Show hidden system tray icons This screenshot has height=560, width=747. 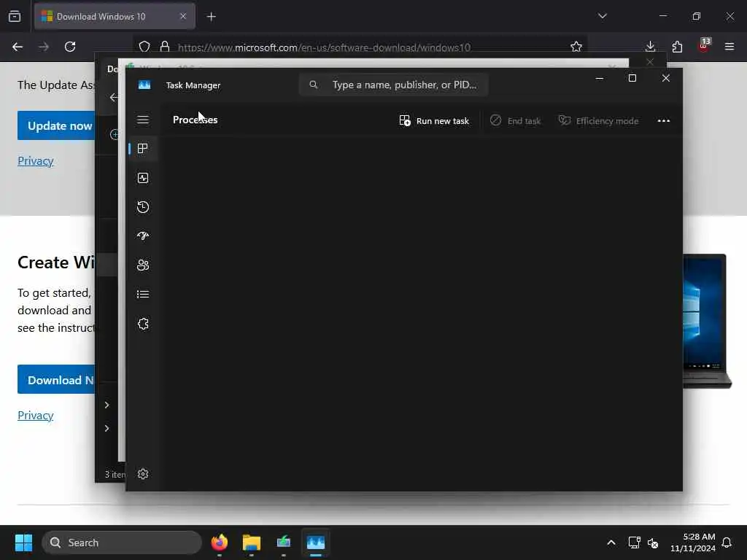tap(611, 542)
